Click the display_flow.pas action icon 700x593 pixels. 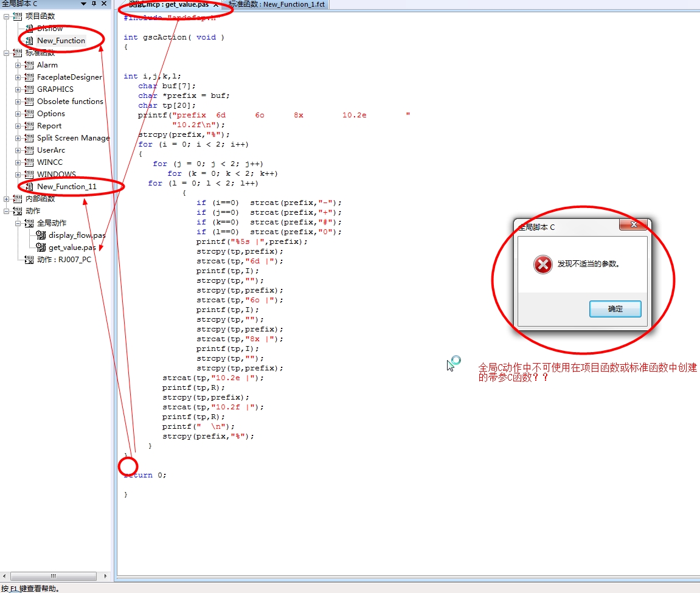(41, 235)
